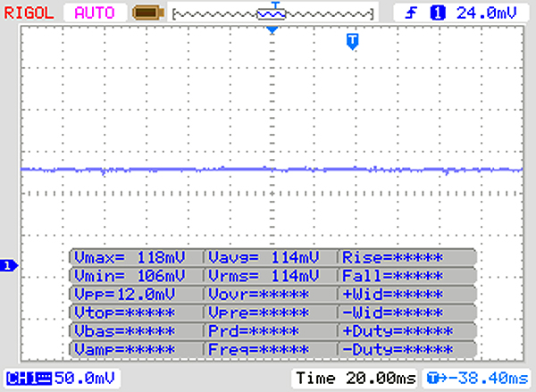Select the Vpre measurement cell
Image resolution: width=536 pixels, height=392 pixels.
(x=271, y=313)
